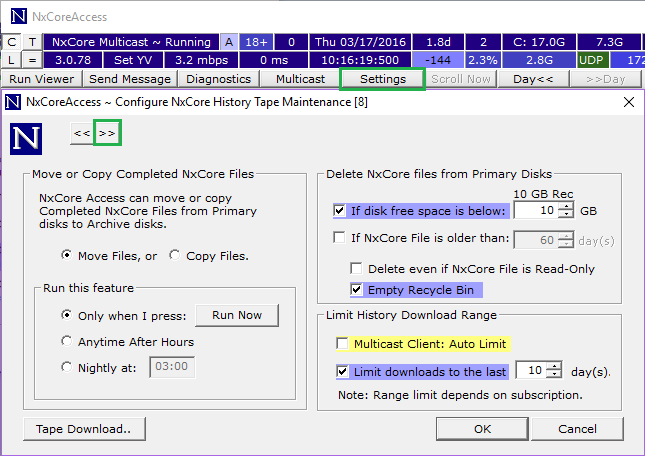Click the 60 day(s) field

click(x=537, y=240)
